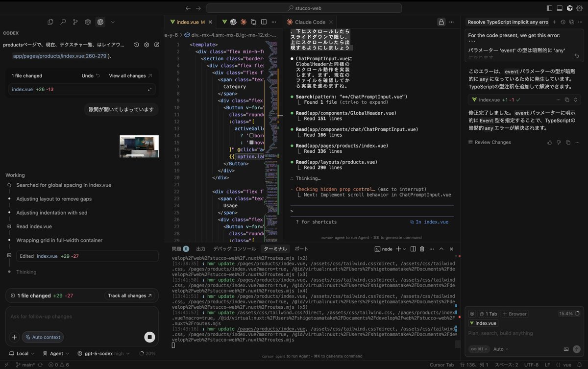Split the terminal pane
588x369 pixels.
(413, 249)
